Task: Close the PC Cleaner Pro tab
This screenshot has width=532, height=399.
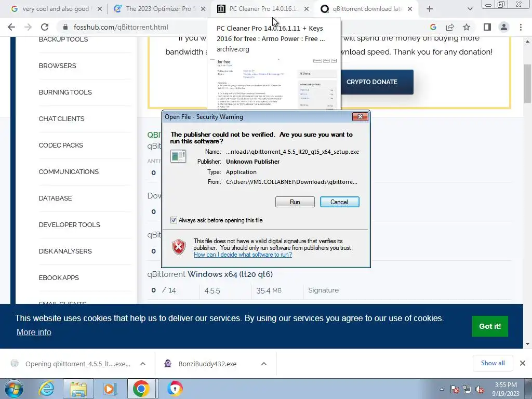Action: (307, 9)
